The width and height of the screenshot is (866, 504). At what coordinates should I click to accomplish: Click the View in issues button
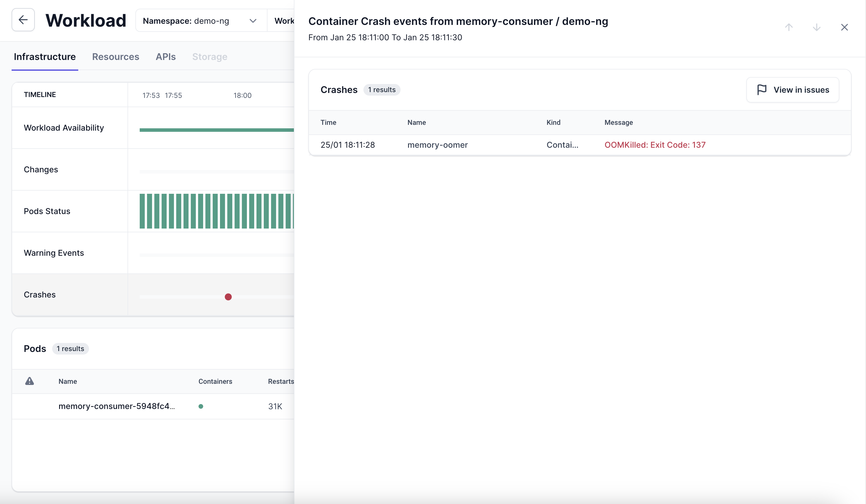[x=792, y=90]
